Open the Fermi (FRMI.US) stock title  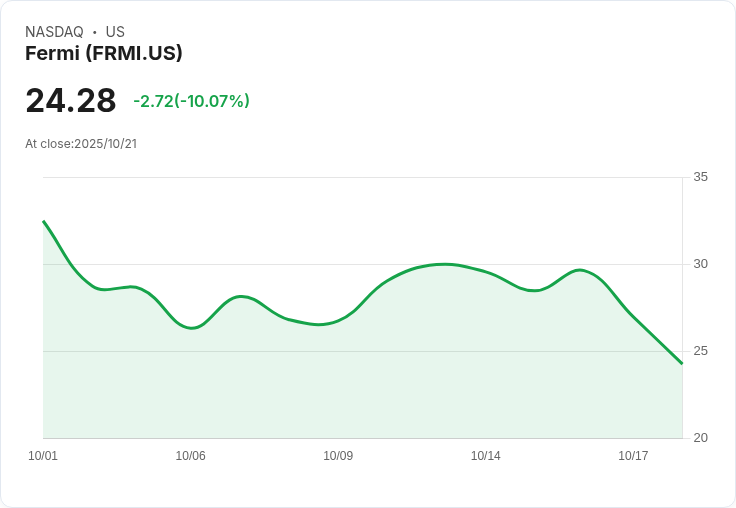104,54
